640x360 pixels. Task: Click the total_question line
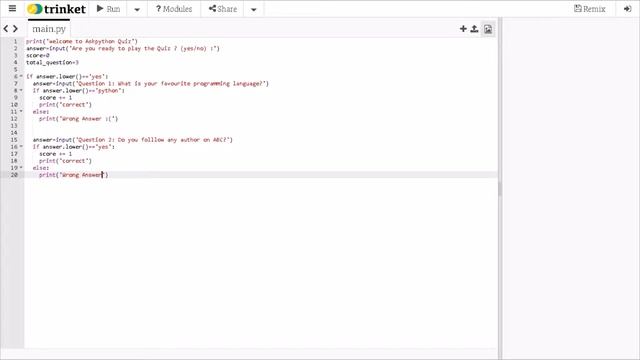(x=52, y=62)
